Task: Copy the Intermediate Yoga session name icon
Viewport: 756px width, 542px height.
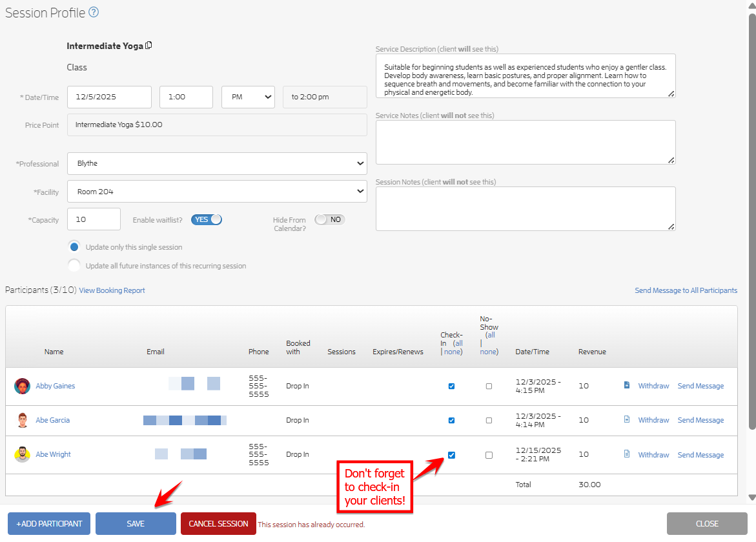Action: pyautogui.click(x=148, y=45)
